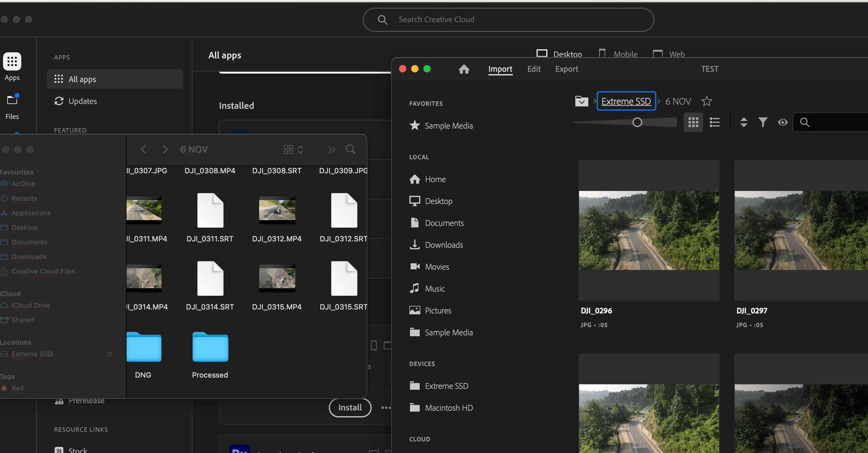Eject Extreme SSD in Finder sidebar
Image resolution: width=868 pixels, height=453 pixels.
109,354
